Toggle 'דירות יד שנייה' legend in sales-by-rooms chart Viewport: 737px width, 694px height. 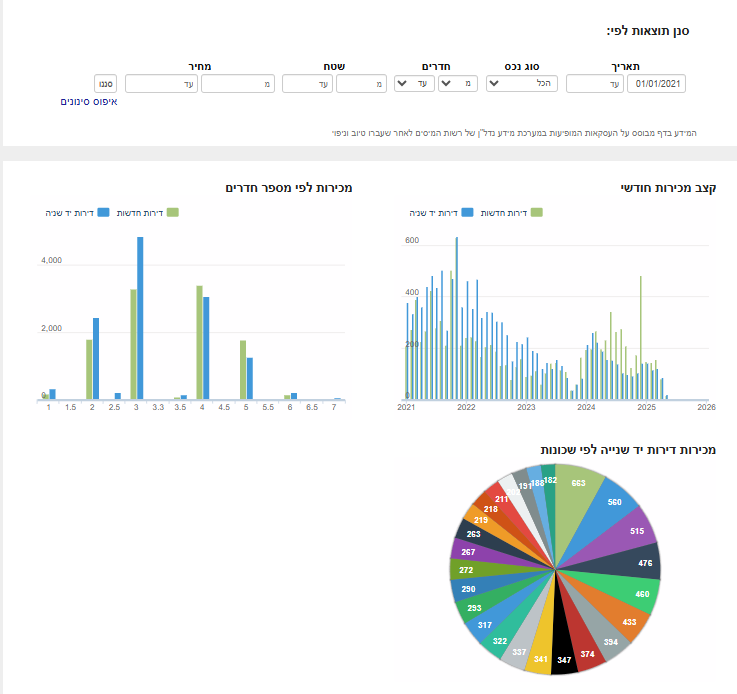75,212
